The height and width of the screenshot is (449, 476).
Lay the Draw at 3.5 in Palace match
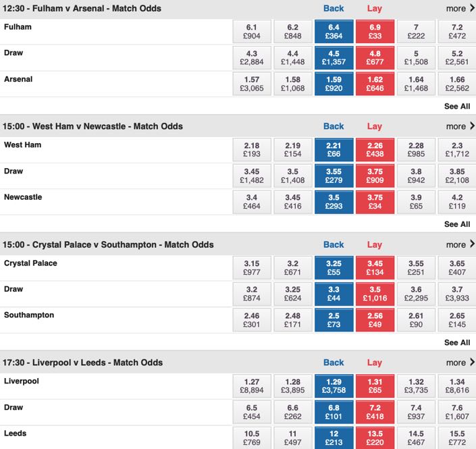375,294
